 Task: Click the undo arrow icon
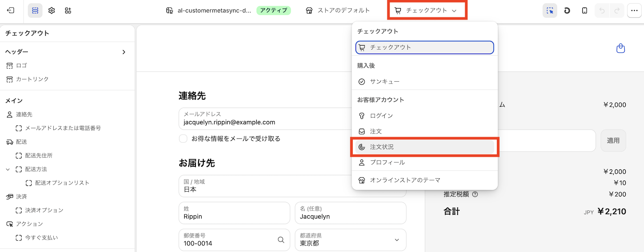(602, 10)
